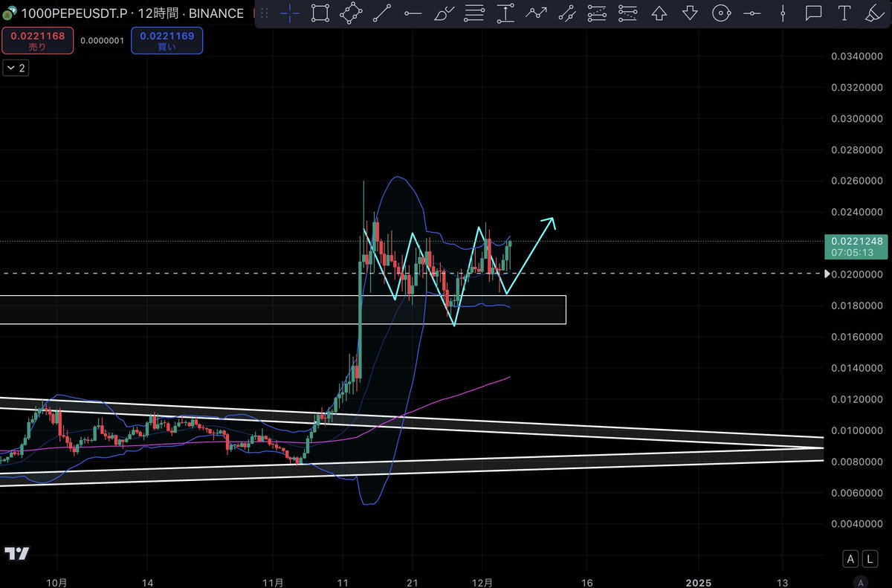The height and width of the screenshot is (588, 892).
Task: Toggle auto scale with the A button
Action: coord(850,558)
